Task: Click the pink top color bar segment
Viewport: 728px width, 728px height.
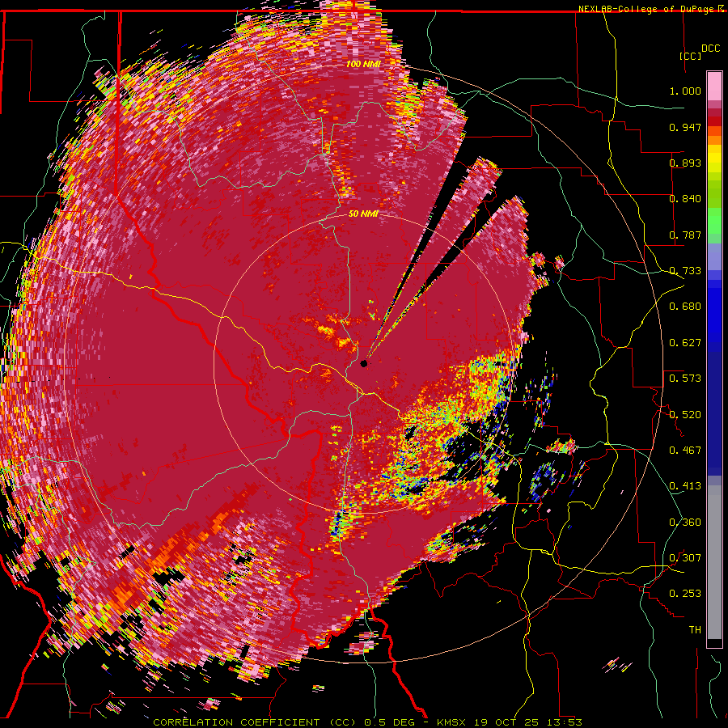Action: point(714,87)
